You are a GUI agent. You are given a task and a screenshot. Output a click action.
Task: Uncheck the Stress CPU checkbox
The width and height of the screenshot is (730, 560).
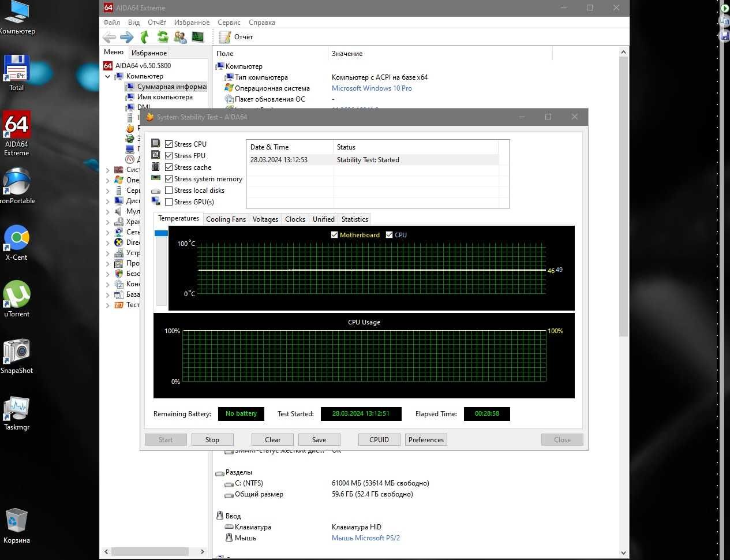click(169, 144)
